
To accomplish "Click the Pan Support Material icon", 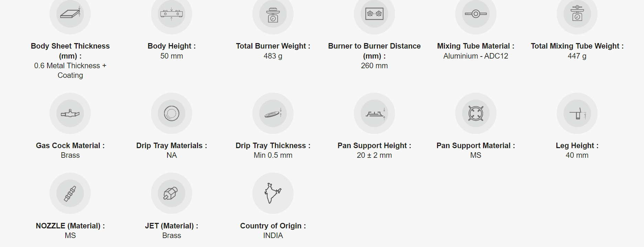I will [476, 113].
